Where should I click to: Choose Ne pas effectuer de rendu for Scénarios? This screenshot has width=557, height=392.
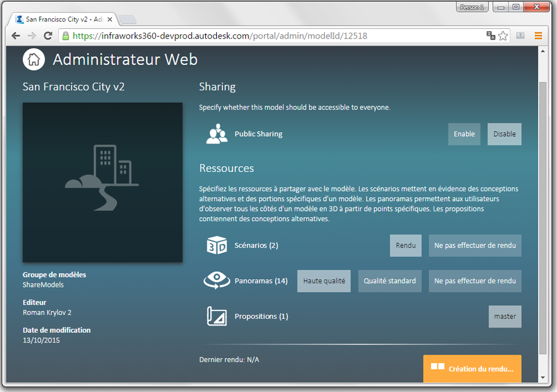[475, 245]
